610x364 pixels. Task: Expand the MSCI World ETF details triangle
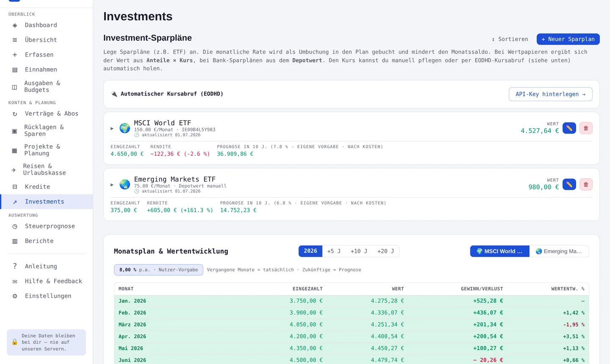tap(112, 128)
